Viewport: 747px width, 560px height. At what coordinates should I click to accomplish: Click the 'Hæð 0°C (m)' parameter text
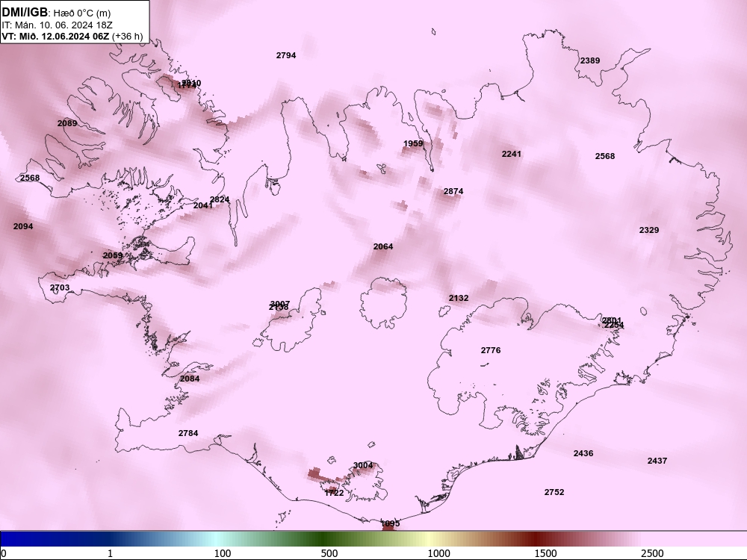point(82,13)
